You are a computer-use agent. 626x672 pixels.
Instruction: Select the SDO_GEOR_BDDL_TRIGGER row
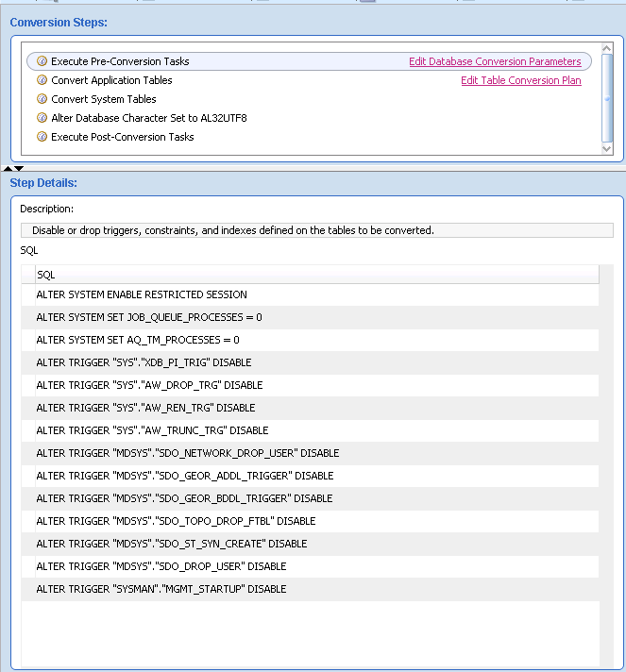click(310, 498)
